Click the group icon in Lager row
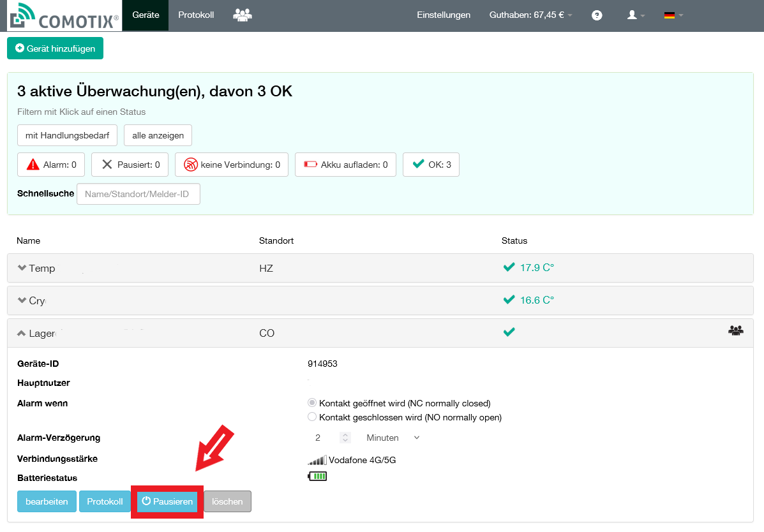 pyautogui.click(x=735, y=330)
